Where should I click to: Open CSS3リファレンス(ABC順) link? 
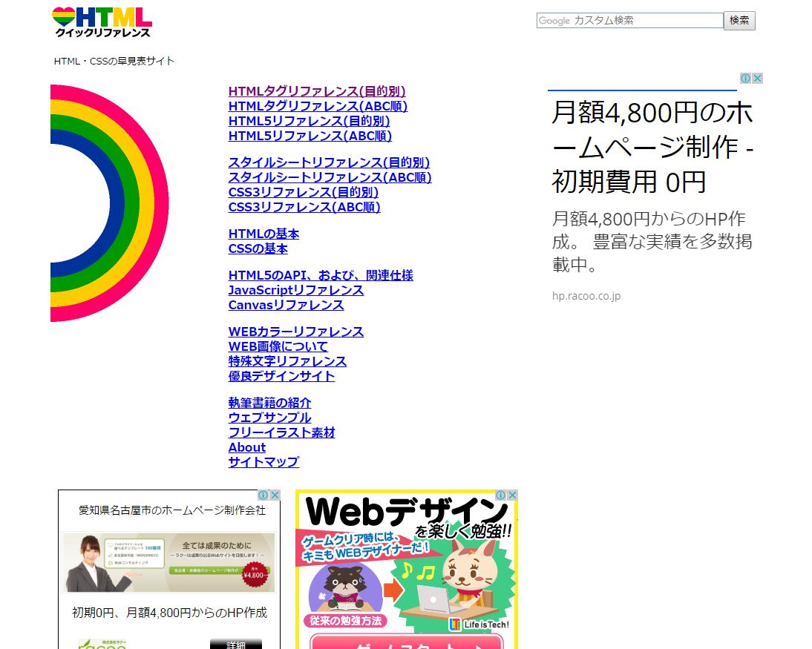pos(304,207)
